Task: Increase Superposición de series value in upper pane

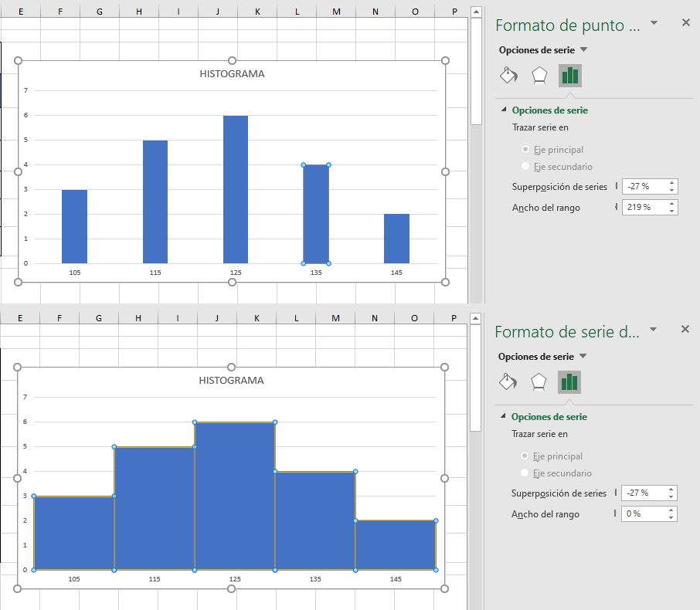Action: tap(672, 182)
